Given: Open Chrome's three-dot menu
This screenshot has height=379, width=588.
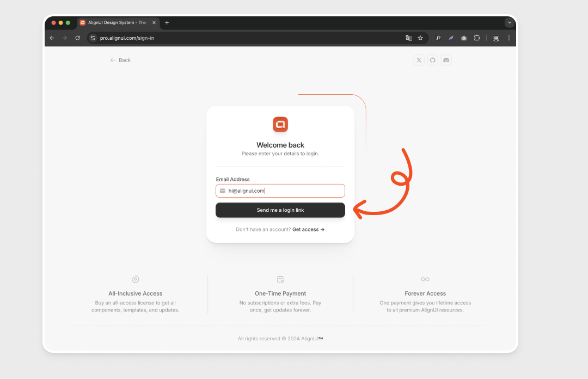Looking at the screenshot, I should pyautogui.click(x=509, y=38).
